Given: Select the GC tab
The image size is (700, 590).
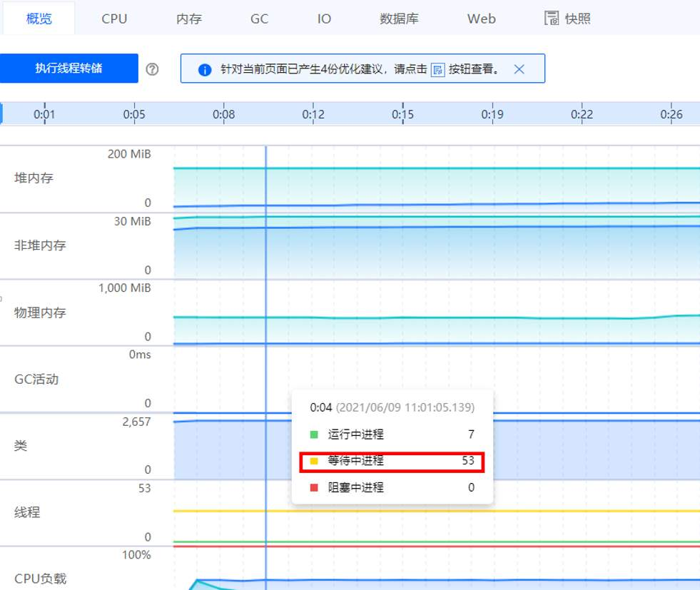Looking at the screenshot, I should pyautogui.click(x=259, y=19).
